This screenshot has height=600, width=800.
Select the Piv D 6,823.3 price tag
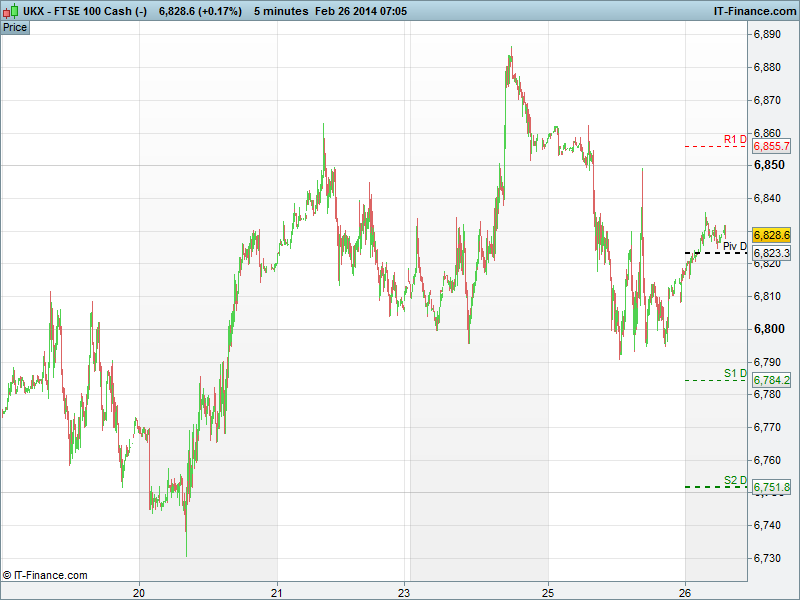click(771, 253)
